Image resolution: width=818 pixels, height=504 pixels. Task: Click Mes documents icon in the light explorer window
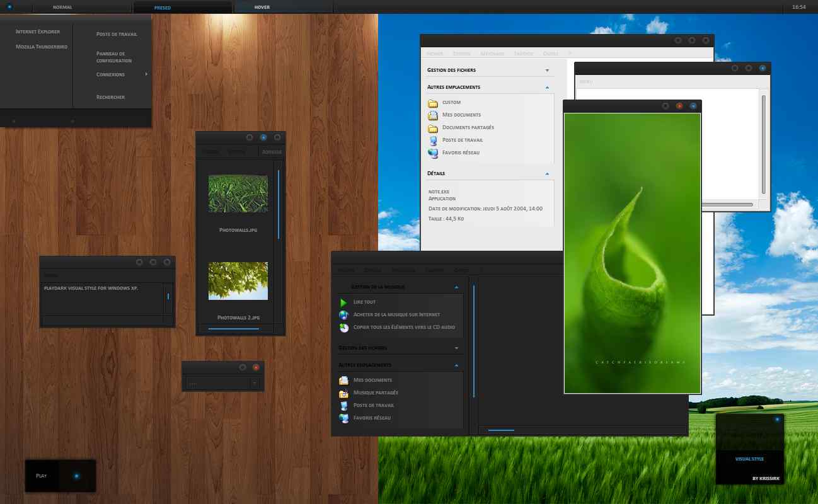432,115
